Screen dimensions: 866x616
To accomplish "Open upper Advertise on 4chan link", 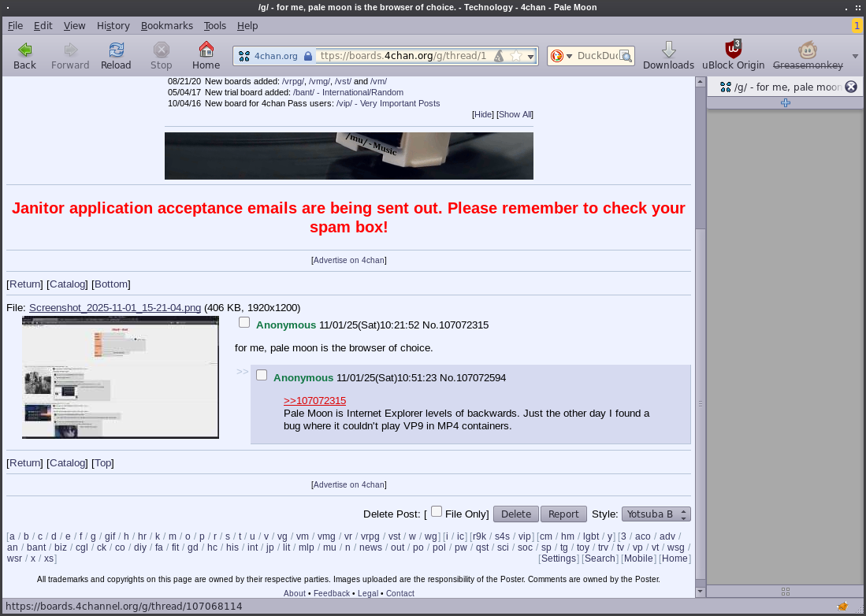I will (348, 260).
